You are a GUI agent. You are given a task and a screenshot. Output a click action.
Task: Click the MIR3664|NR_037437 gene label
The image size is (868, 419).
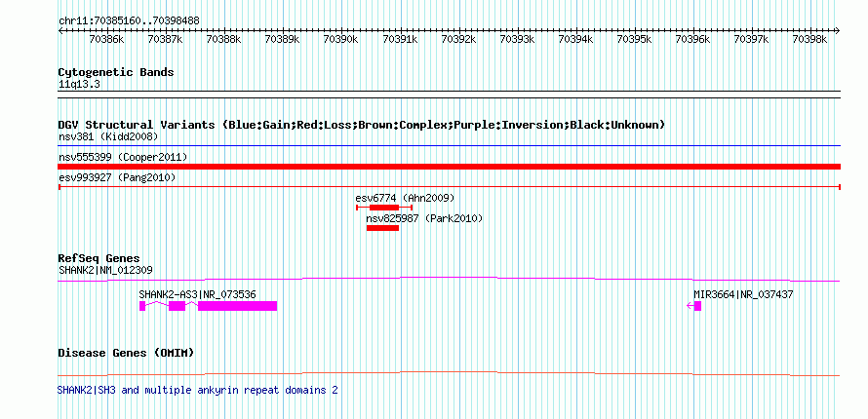pos(743,294)
